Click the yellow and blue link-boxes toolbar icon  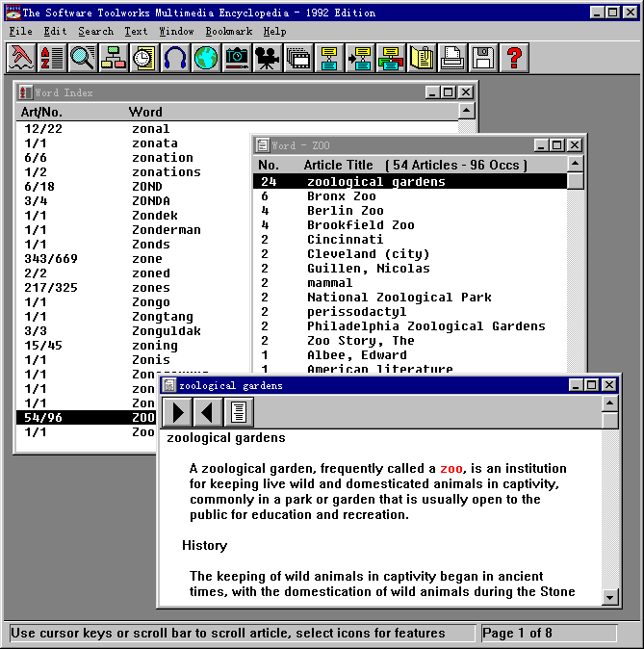click(x=329, y=58)
